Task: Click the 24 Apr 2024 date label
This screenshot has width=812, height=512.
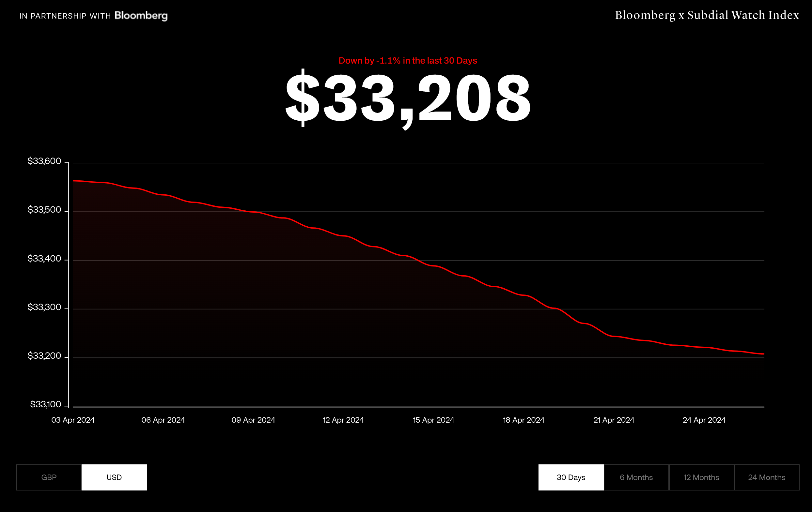Action: click(x=704, y=420)
